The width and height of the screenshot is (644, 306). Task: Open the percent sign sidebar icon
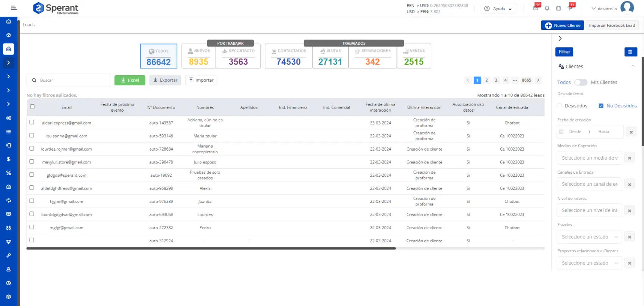click(8, 173)
